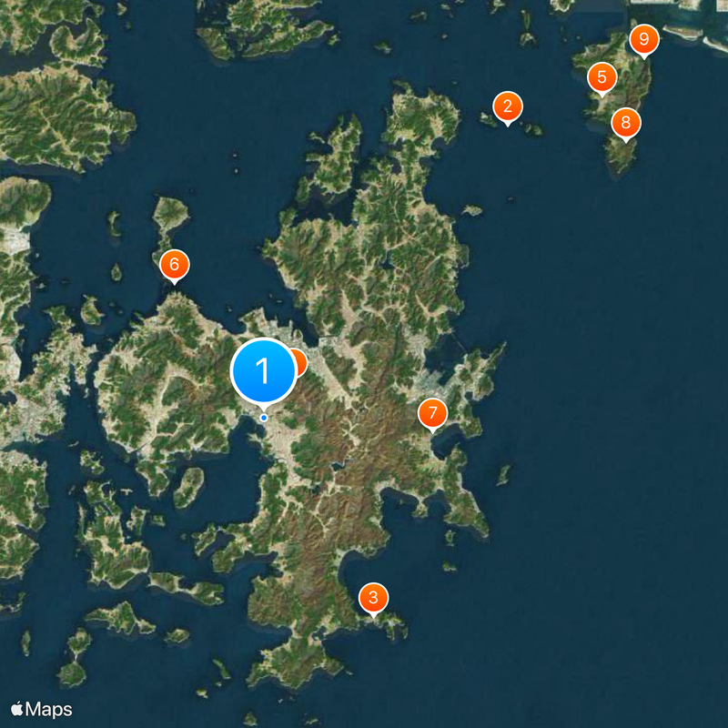Open the Apple Maps attribution logo

tap(41, 709)
